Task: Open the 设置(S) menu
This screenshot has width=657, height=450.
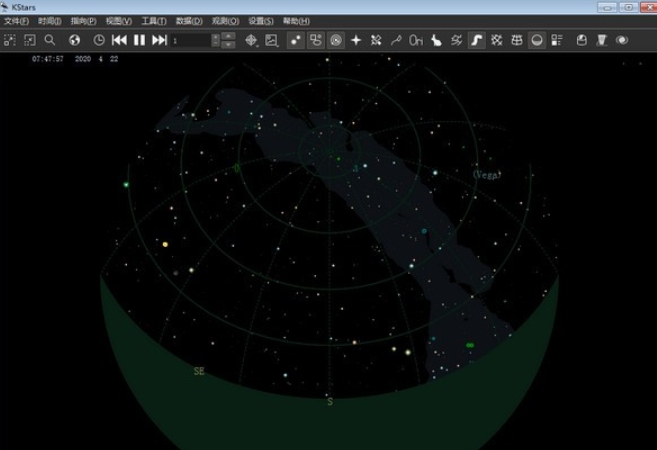Action: tap(260, 20)
